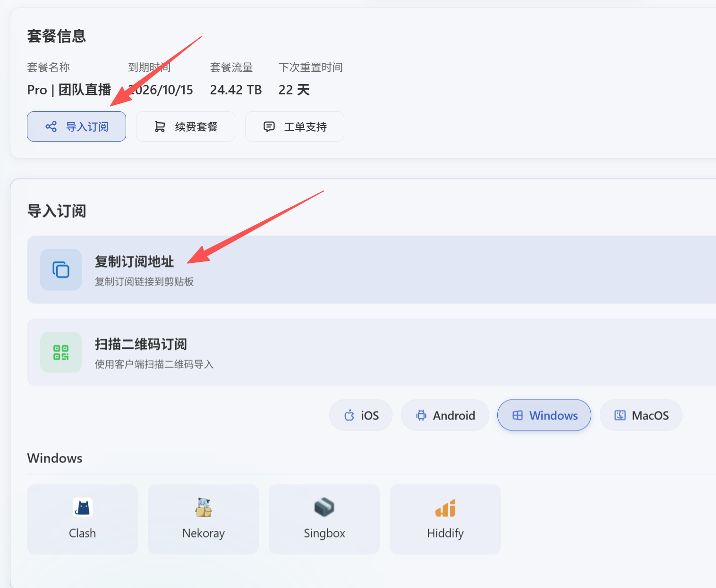Click the share icon inside 导入订阅 button

(x=51, y=126)
